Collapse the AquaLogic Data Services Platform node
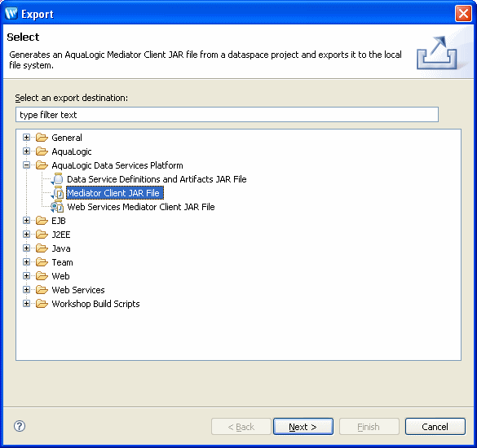Screen dimensions: 477x448 point(26,165)
